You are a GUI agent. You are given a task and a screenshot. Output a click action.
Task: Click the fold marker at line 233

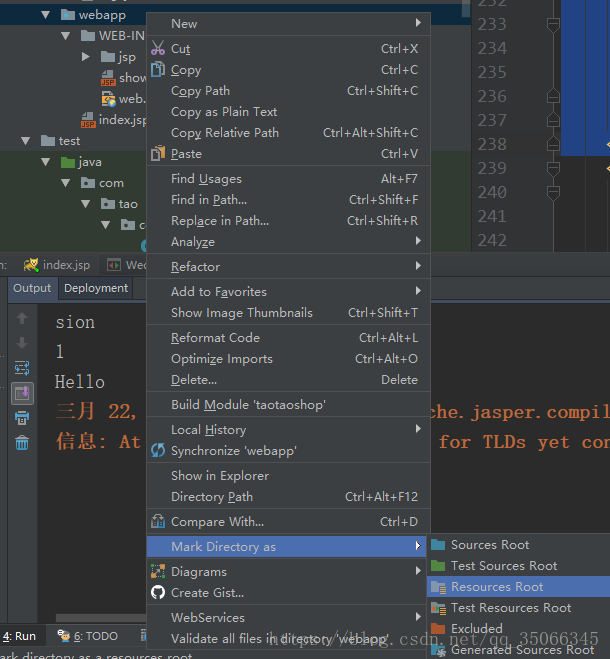tap(553, 24)
